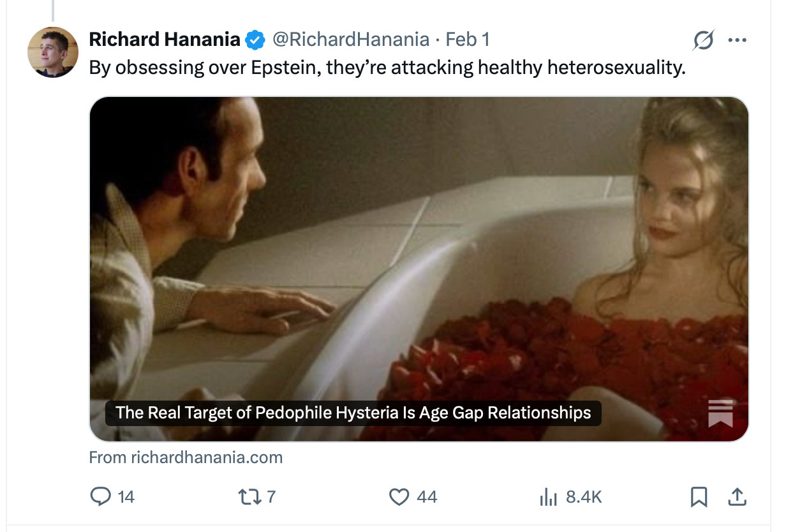Repost the tweet using the retweet arrows icon

[246, 496]
